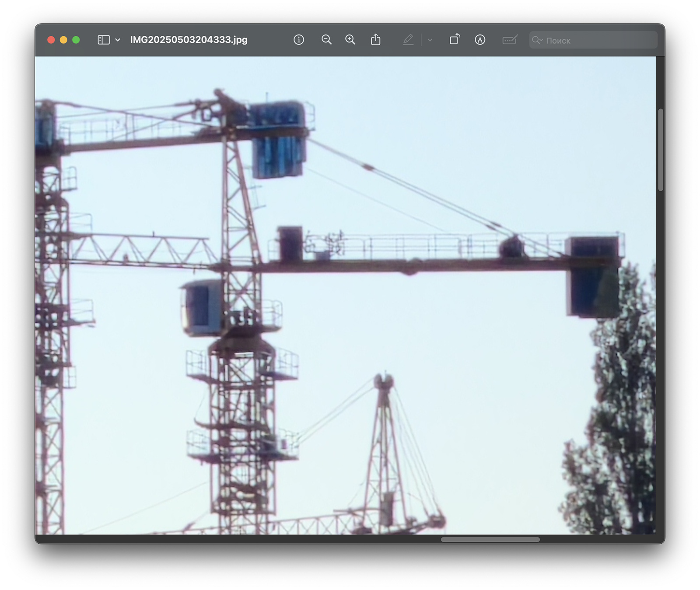
Task: Click the horizontal scrollbar thumb
Action: pyautogui.click(x=490, y=539)
